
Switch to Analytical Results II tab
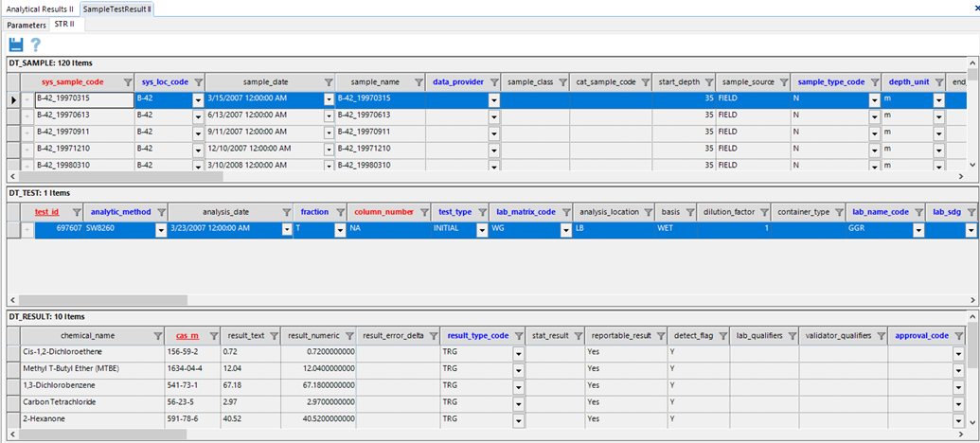(39, 9)
